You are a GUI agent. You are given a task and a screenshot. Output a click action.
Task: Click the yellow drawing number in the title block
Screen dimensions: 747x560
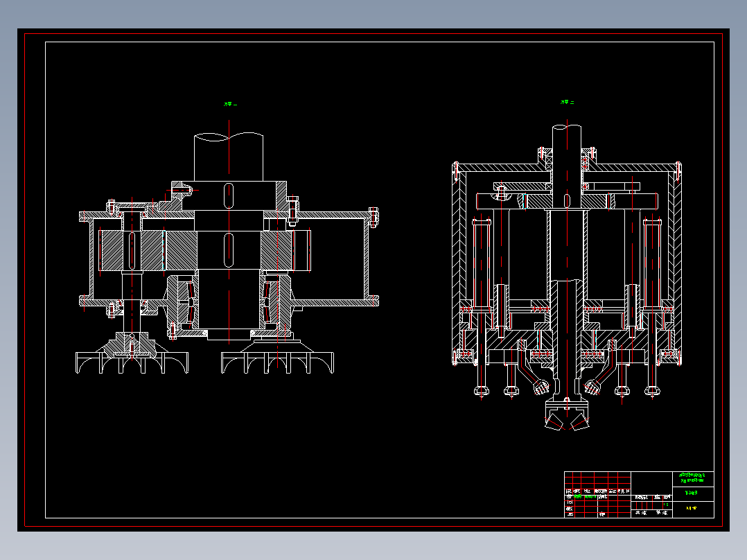tap(692, 509)
